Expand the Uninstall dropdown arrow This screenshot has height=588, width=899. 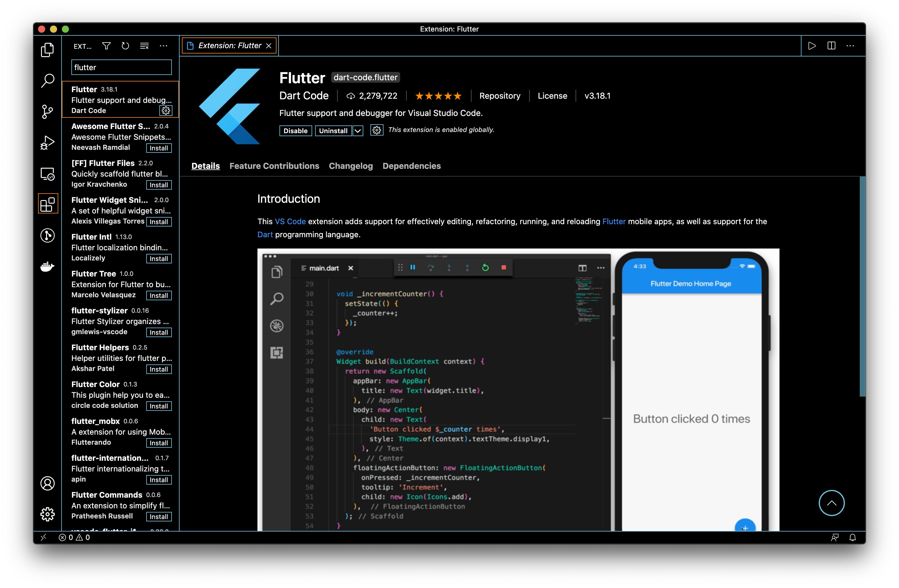click(x=358, y=131)
